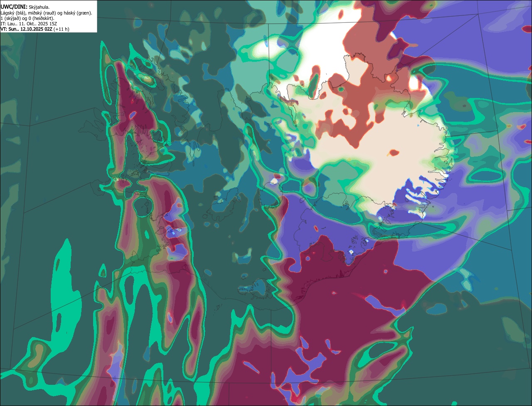This screenshot has height=406, width=532.
Task: Click the '0 (heiðskírt).' legend text
Action: (41, 19)
